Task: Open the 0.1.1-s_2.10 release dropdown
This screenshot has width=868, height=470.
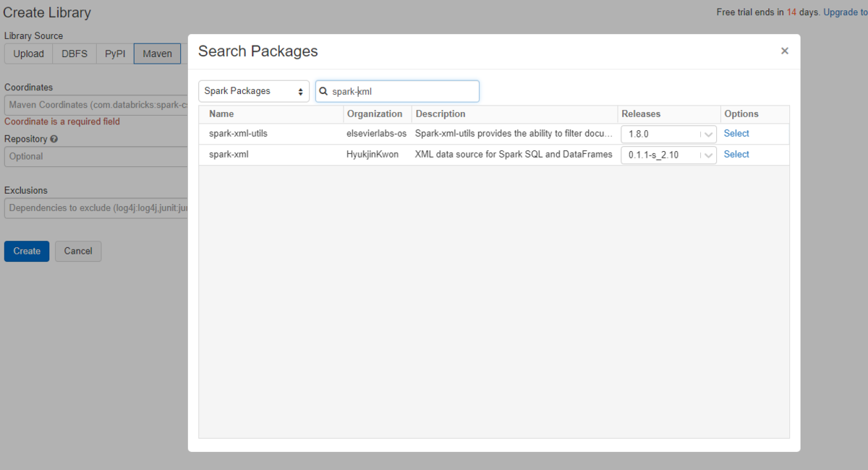Action: 668,155
